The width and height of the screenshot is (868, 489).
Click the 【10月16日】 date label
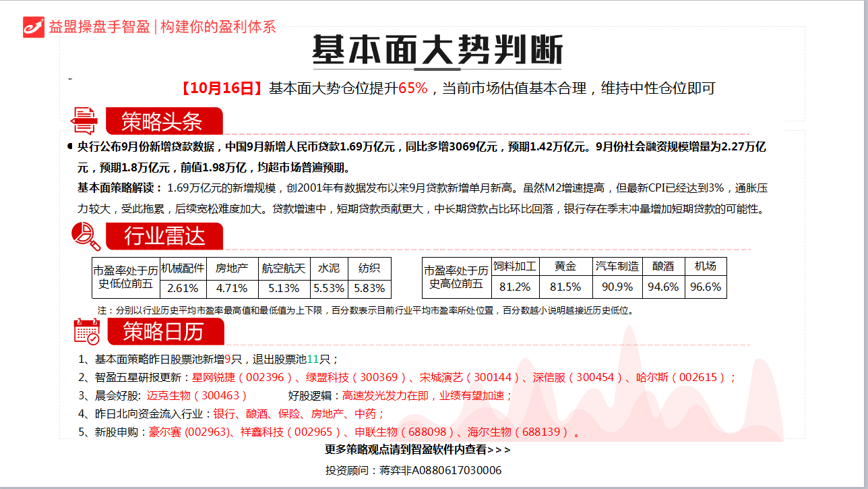coord(221,88)
